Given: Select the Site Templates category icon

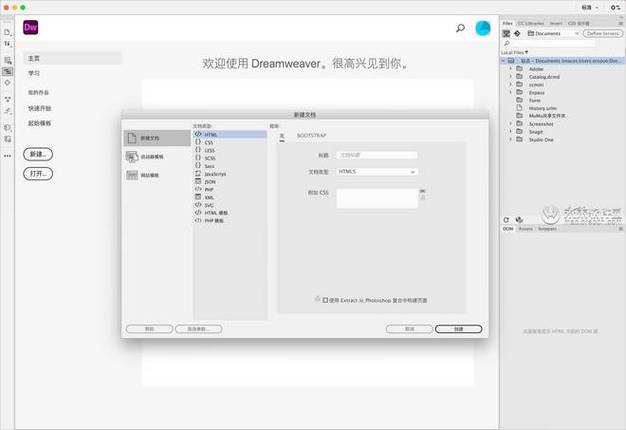Looking at the screenshot, I should [x=132, y=175].
